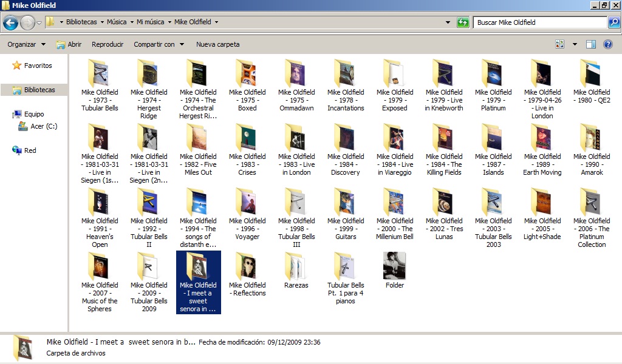Click the Nueva carpeta button
Viewport: 622px width, 364px height.
click(218, 44)
